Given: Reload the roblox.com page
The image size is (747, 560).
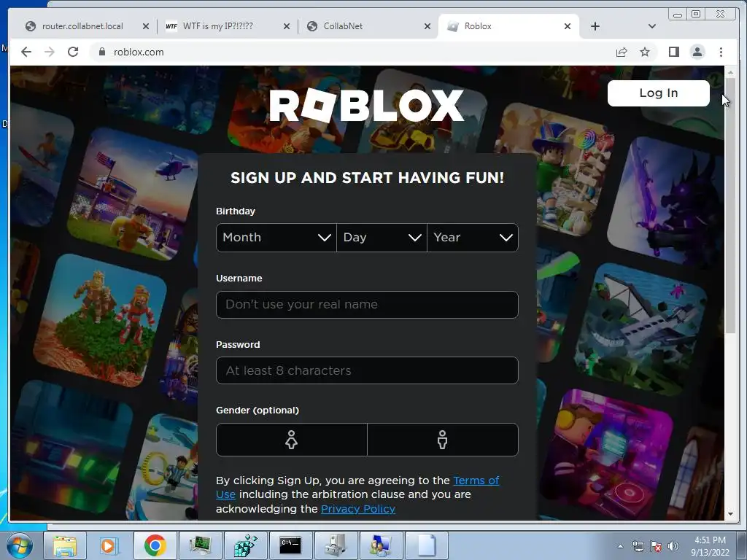Looking at the screenshot, I should pos(73,52).
